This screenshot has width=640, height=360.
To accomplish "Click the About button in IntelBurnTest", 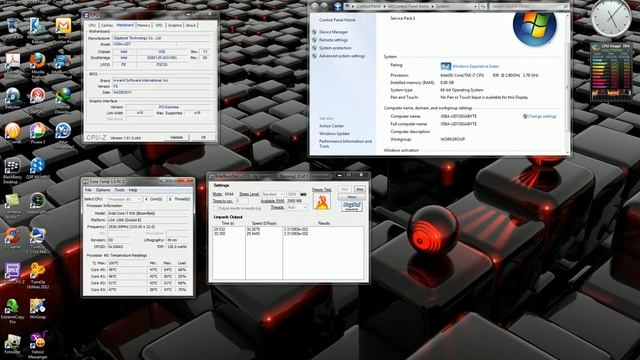I will point(352,197).
